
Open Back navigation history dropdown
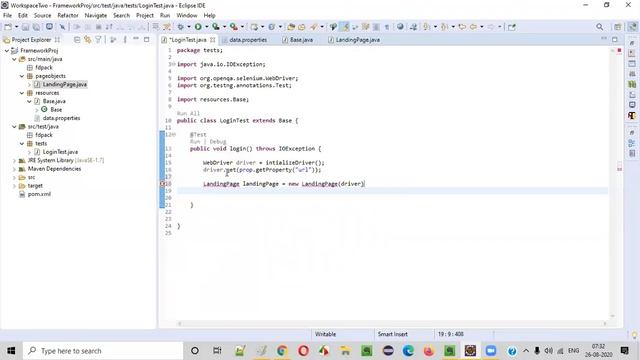click(x=482, y=27)
